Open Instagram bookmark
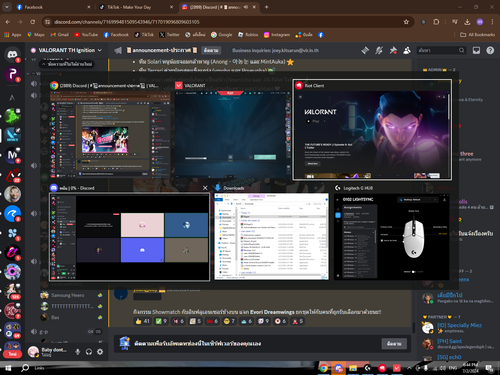Viewport: 500px width, 375px height. 277,35
